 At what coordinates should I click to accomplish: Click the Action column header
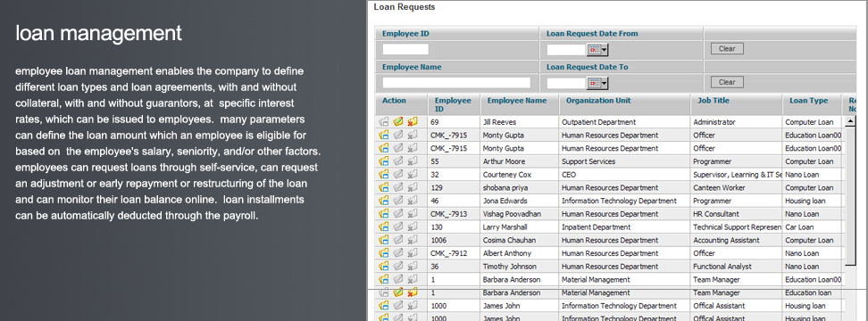(x=394, y=101)
